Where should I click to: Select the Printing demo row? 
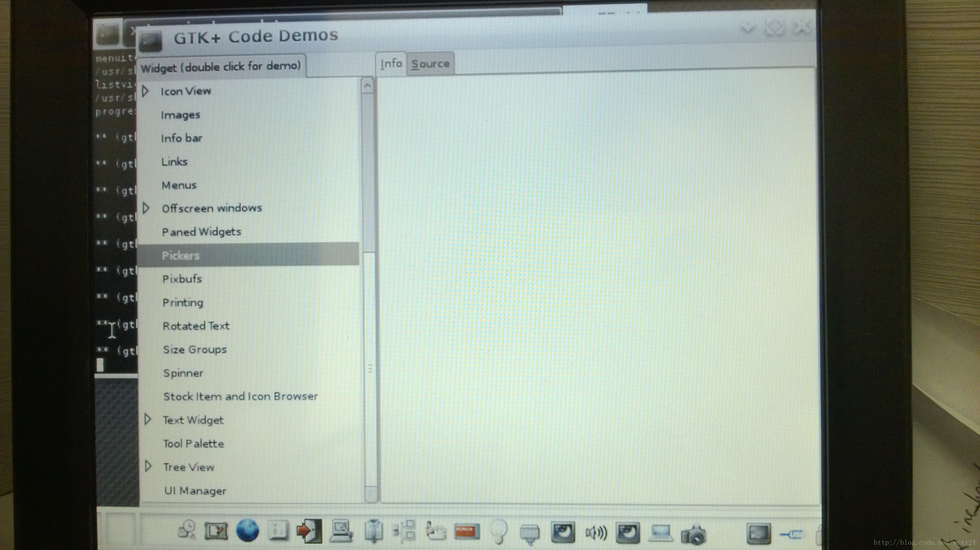click(249, 302)
